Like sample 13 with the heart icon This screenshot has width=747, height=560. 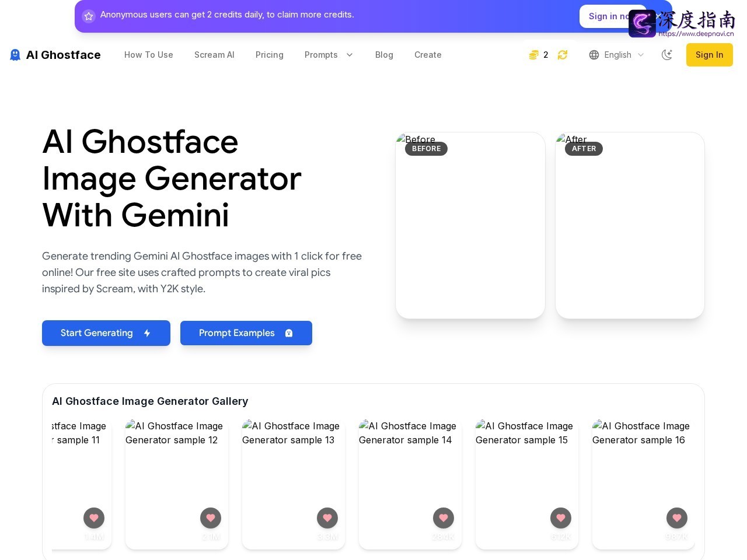coord(327,517)
